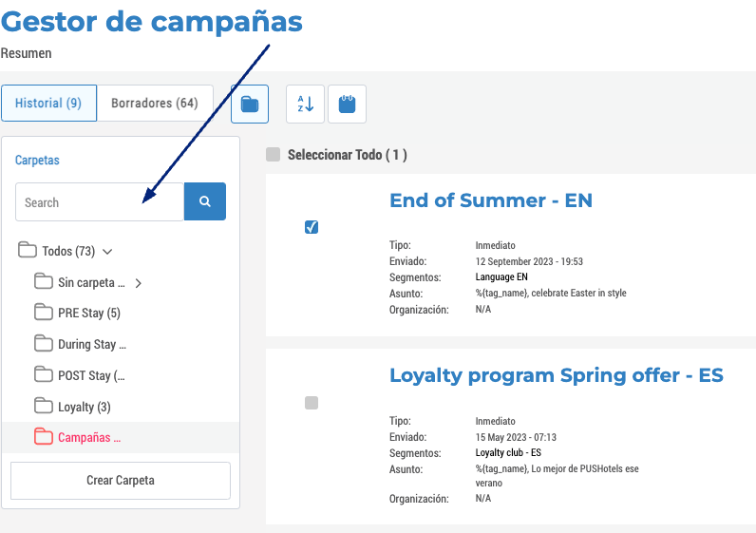
Task: Check the Loyalty program Spring offer checkbox
Action: click(312, 403)
